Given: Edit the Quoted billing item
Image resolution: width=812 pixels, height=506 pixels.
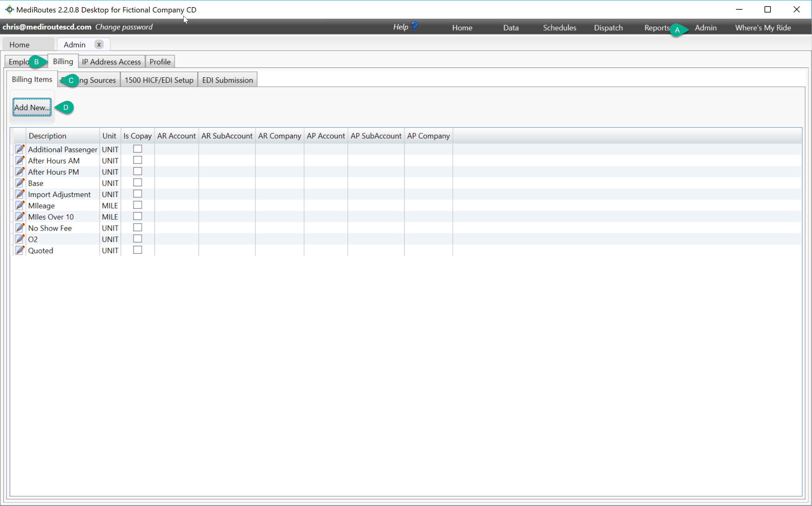Looking at the screenshot, I should tap(19, 250).
